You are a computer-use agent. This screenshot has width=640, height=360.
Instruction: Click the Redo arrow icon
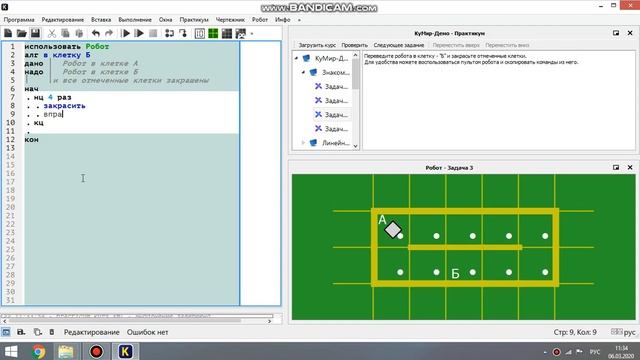[x=109, y=33]
